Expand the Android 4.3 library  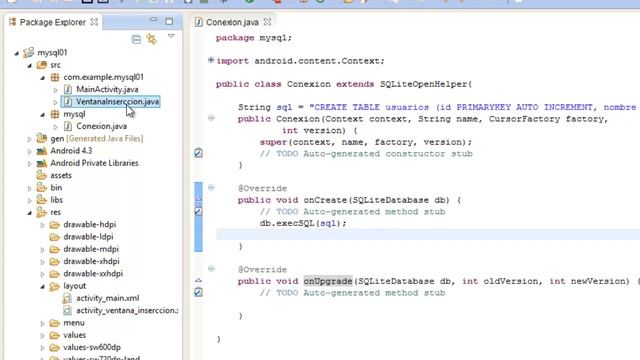30,151
